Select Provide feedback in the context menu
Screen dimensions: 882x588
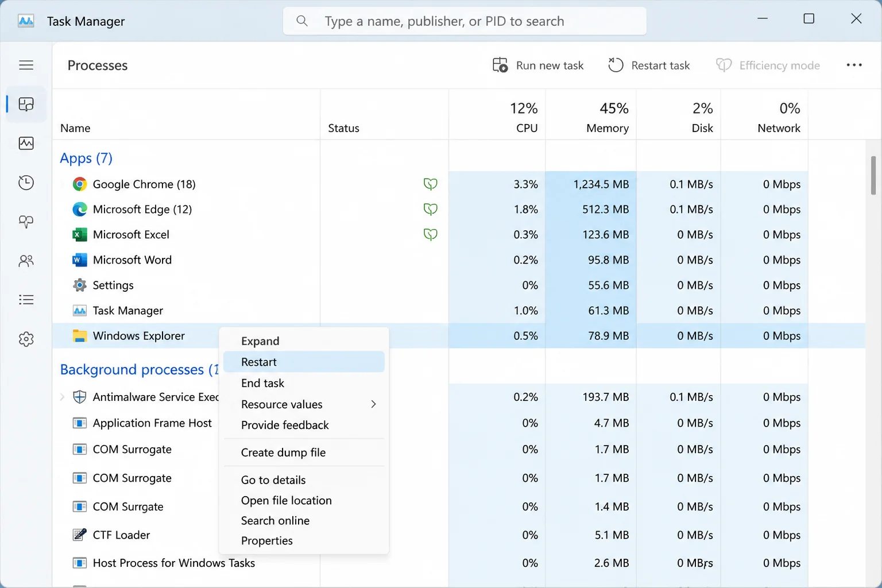tap(304, 425)
